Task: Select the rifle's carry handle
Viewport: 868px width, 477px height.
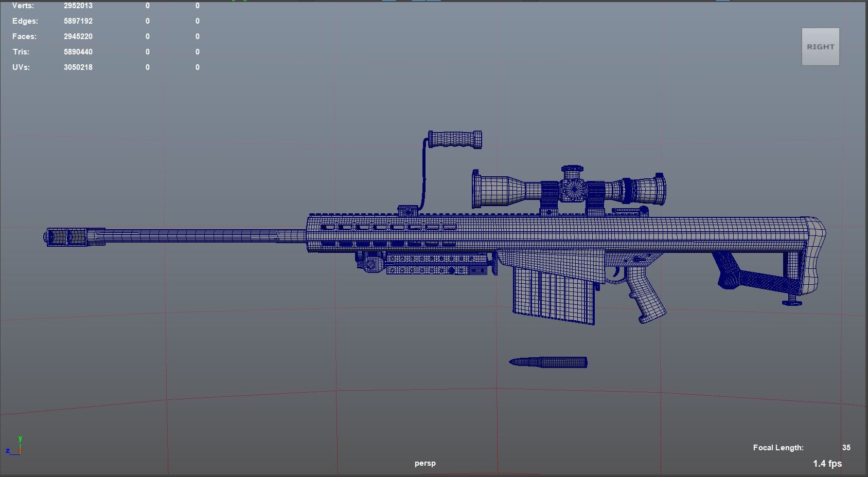Action: [x=454, y=139]
